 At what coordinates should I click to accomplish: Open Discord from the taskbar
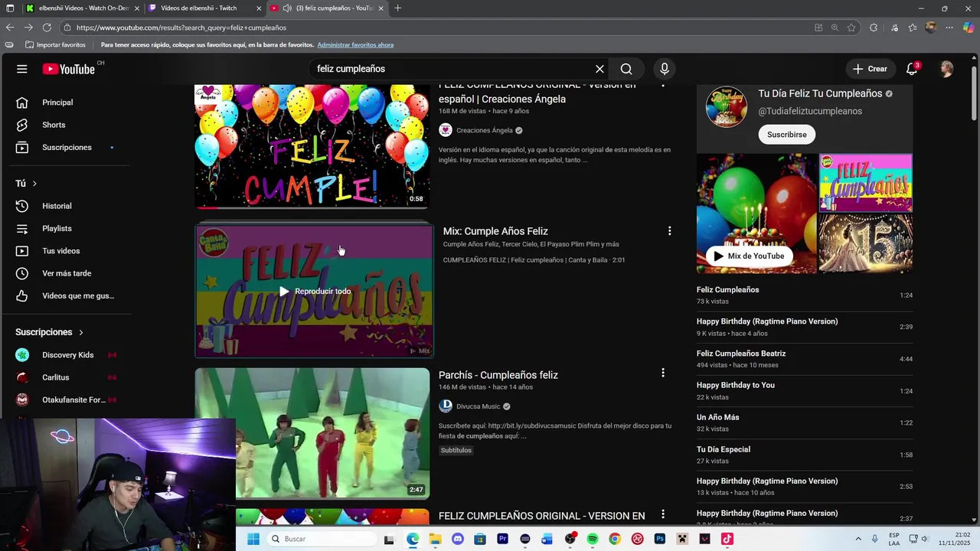458,539
